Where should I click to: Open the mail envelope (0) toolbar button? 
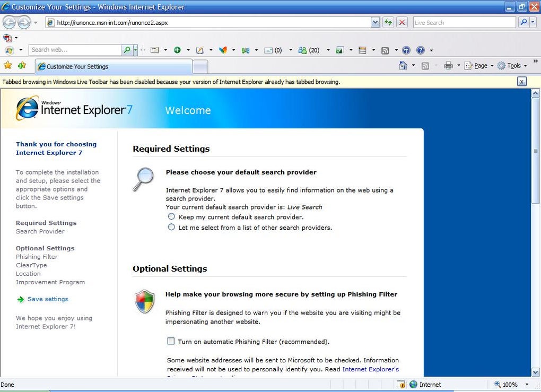pos(273,50)
